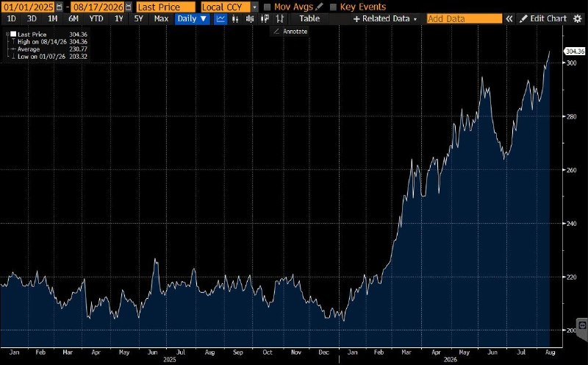Select the 1M time range
Screen dimensions: 588x365
(52, 19)
